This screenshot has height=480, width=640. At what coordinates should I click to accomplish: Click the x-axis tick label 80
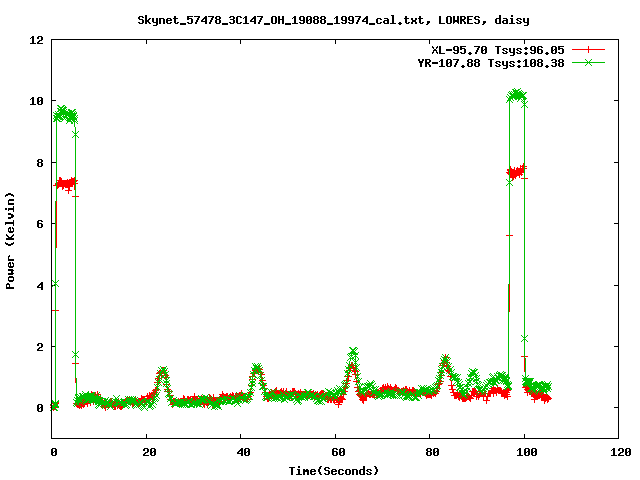pos(433,452)
